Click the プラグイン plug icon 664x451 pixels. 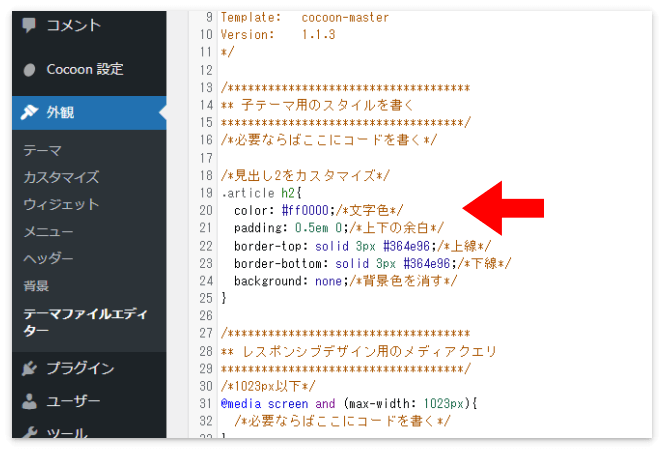(x=29, y=368)
